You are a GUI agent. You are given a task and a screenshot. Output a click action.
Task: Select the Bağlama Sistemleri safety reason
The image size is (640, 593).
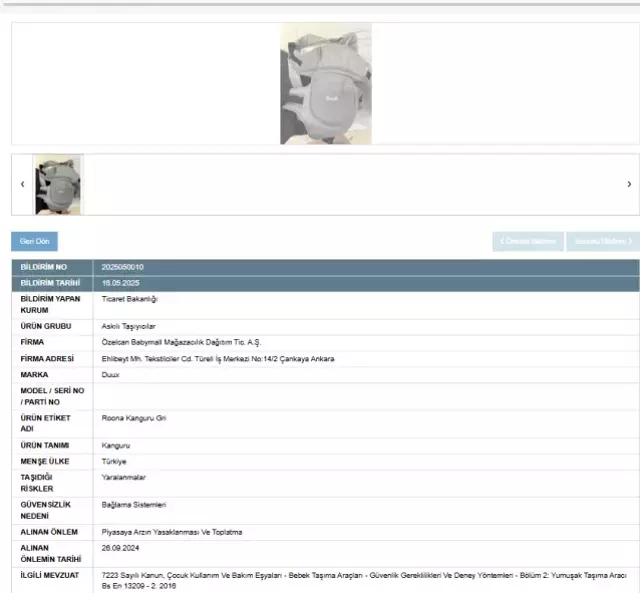coord(134,505)
